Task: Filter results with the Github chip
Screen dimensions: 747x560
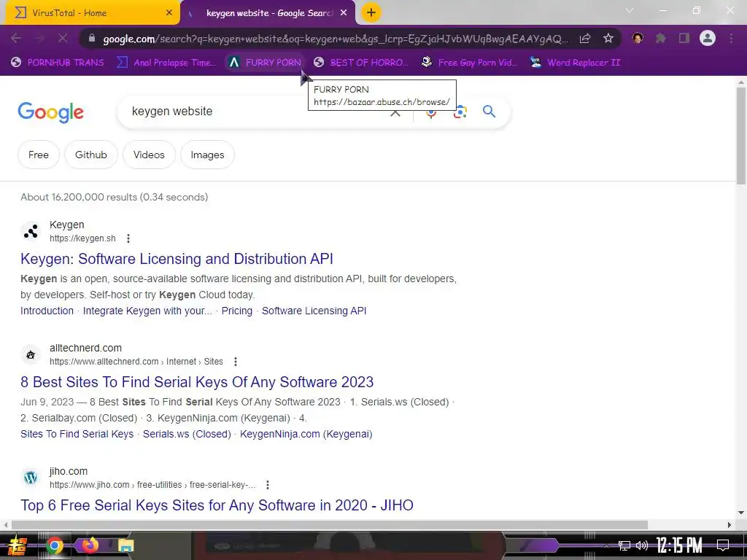Action: 91,155
